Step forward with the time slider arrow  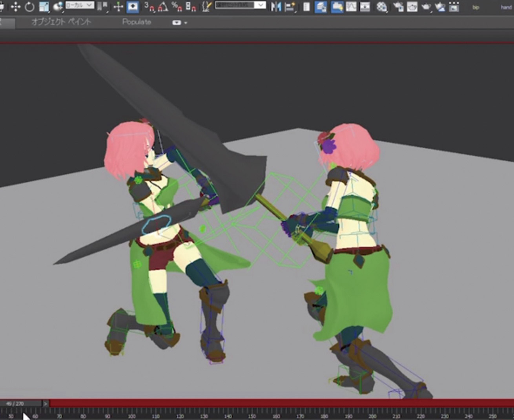[46, 404]
